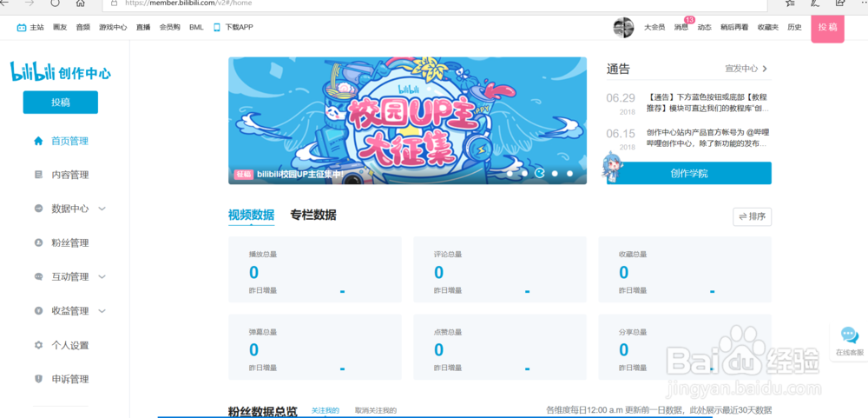Go to 主站 in the top navigation
The height and width of the screenshot is (418, 868).
tap(36, 27)
